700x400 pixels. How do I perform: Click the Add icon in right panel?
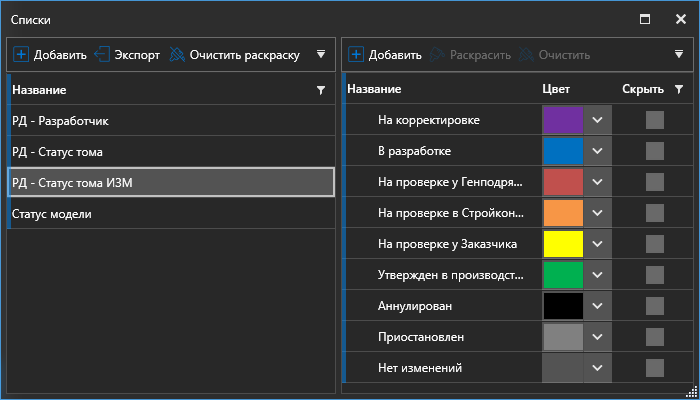click(x=356, y=55)
